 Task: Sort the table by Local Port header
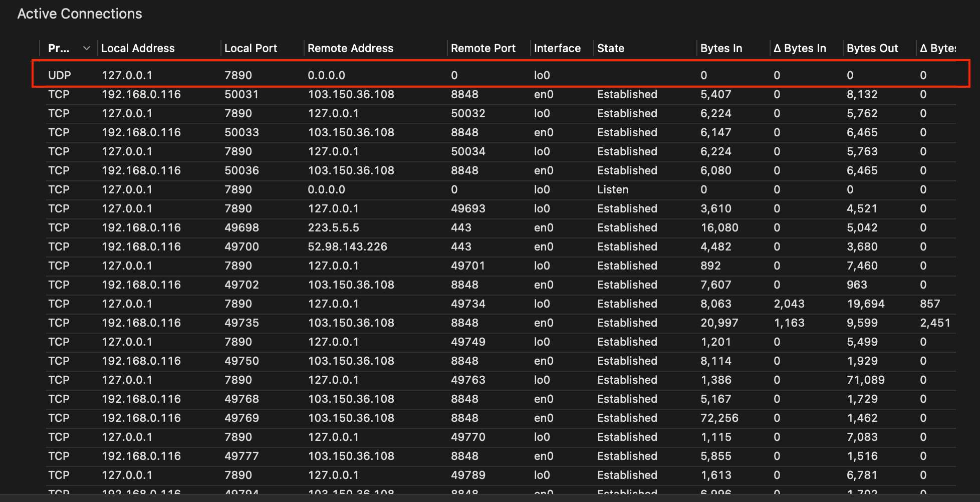point(251,49)
